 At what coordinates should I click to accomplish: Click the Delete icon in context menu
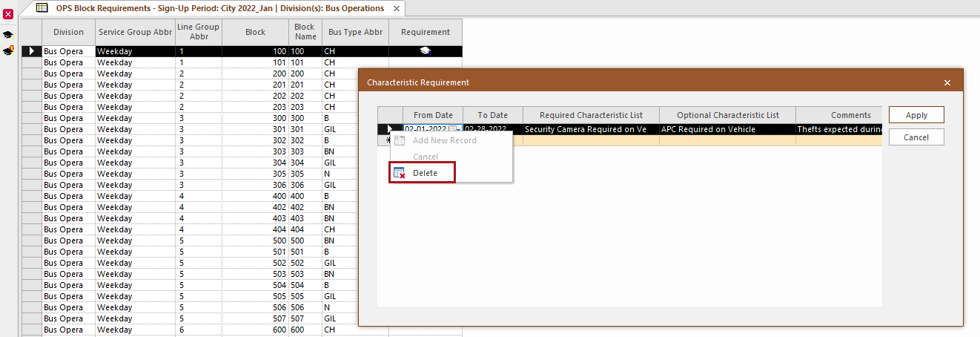tap(400, 173)
